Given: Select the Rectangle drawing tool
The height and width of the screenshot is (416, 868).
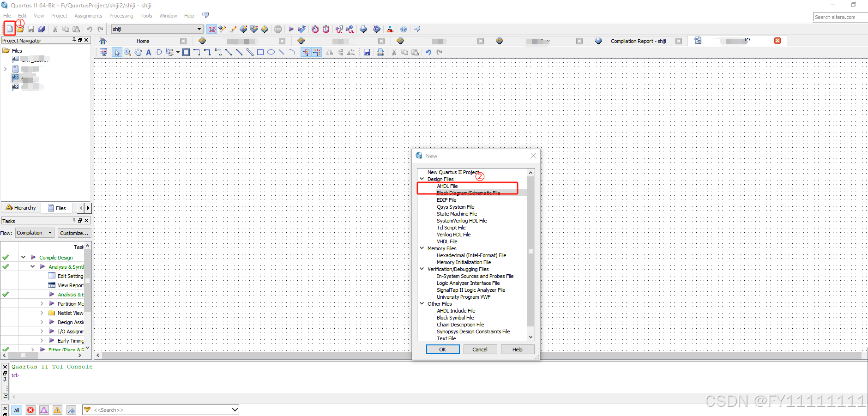Looking at the screenshot, I should click(x=260, y=52).
